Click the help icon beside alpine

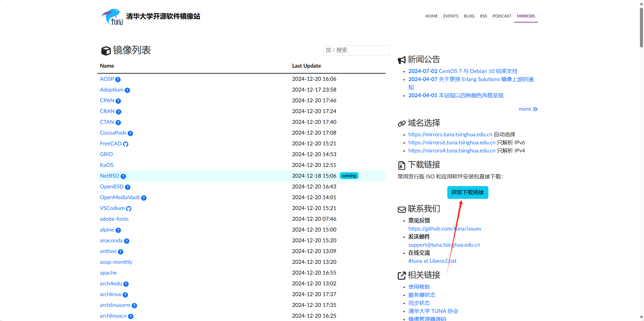118,230
